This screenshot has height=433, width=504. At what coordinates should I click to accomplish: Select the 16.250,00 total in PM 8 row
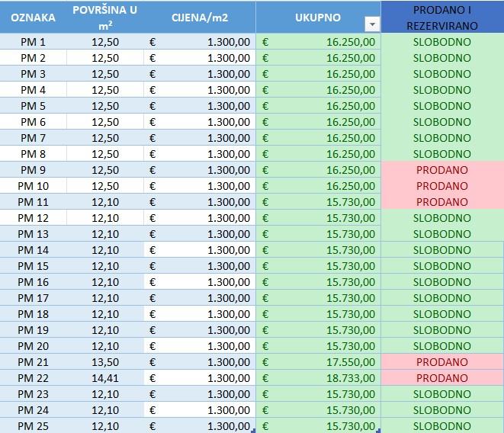tap(318, 154)
